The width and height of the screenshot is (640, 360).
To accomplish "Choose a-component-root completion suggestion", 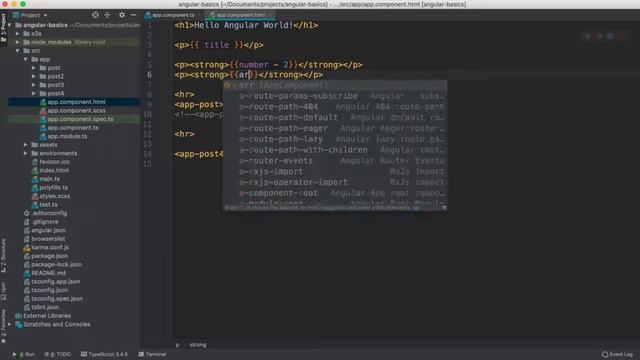I will coord(335,193).
